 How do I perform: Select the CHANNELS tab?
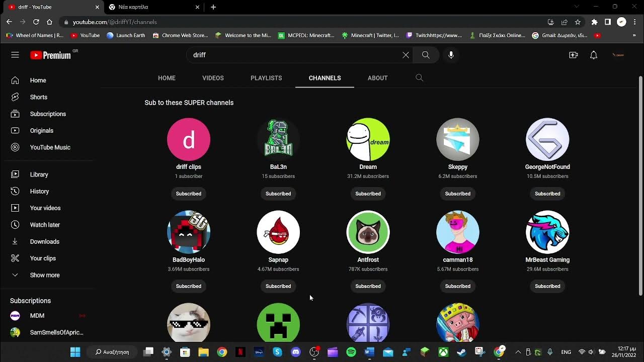pyautogui.click(x=325, y=78)
